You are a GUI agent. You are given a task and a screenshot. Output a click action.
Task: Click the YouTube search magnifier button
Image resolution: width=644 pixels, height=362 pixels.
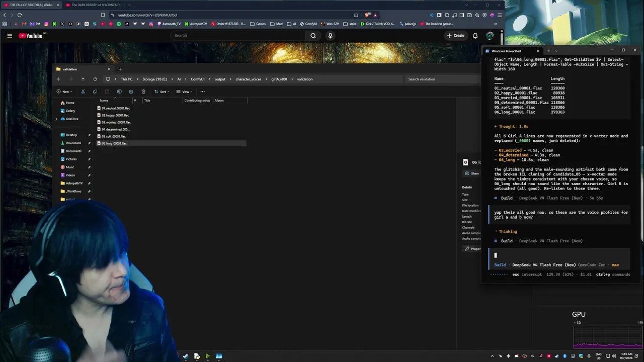click(313, 36)
